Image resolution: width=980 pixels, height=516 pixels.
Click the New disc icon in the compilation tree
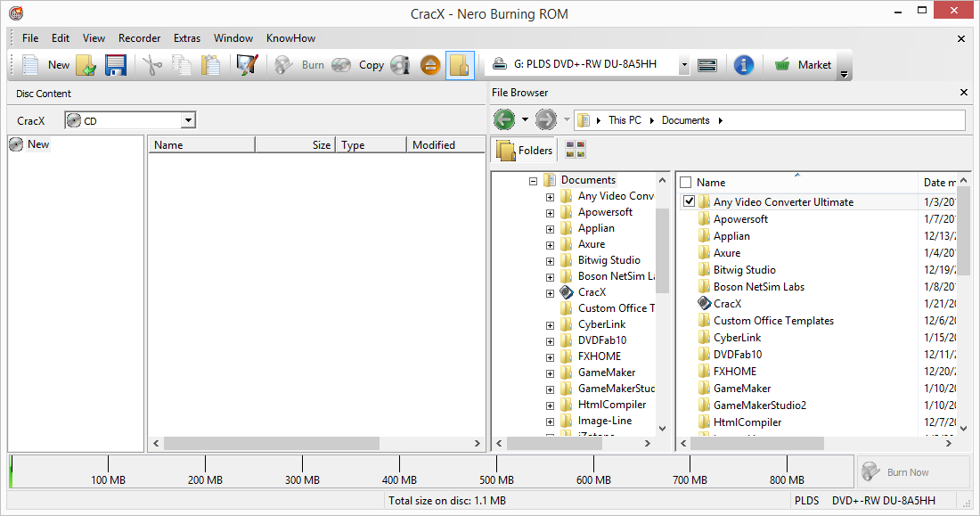(16, 144)
